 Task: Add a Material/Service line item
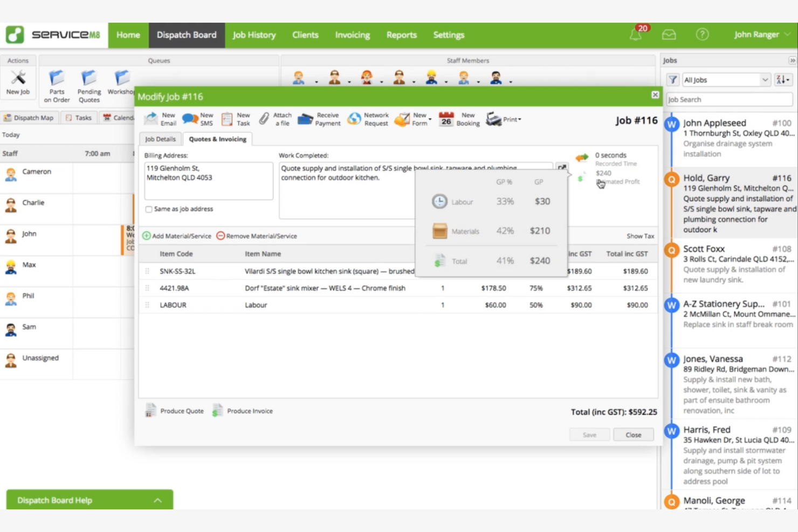(176, 236)
